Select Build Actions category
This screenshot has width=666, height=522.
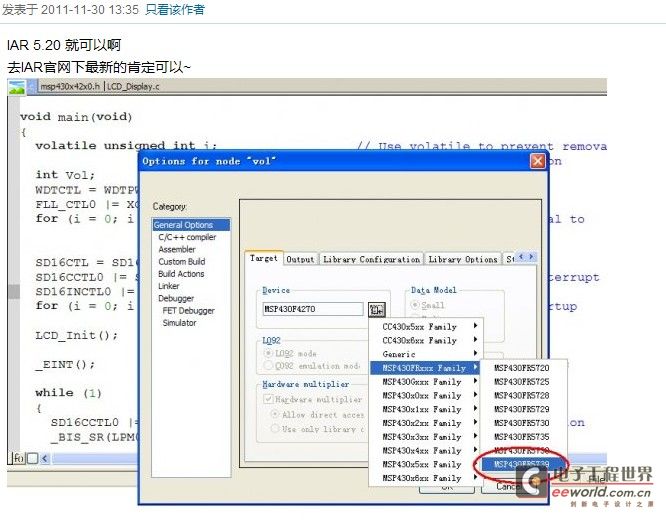click(x=181, y=274)
